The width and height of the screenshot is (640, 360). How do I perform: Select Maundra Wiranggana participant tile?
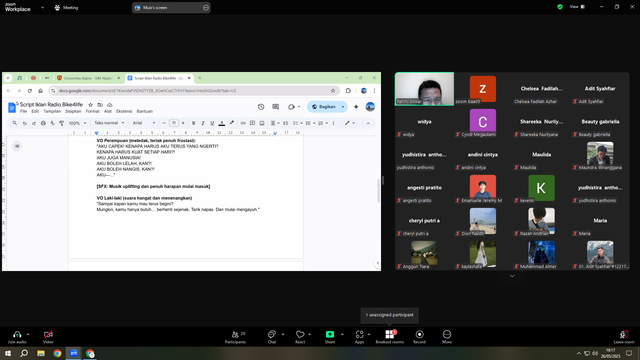pos(600,155)
